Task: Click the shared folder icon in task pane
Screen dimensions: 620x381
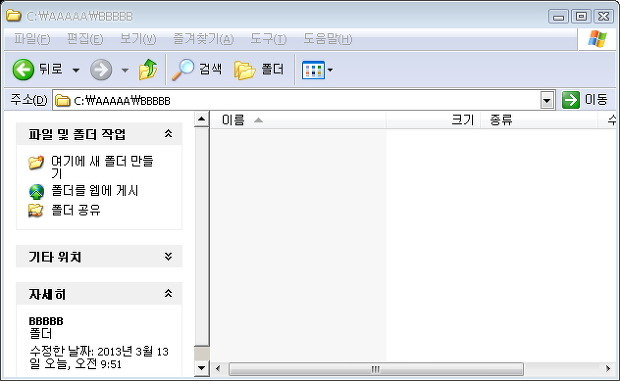Action: click(36, 210)
